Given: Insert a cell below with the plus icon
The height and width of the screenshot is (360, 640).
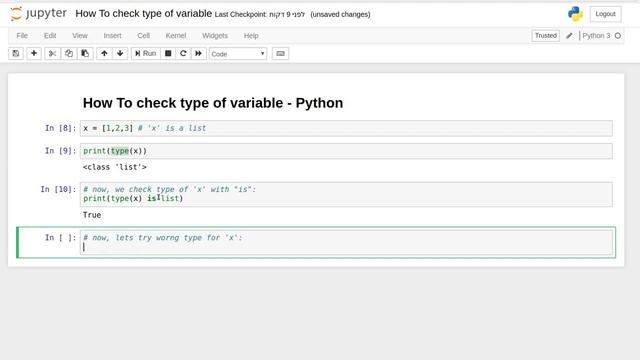Looking at the screenshot, I should [34, 53].
